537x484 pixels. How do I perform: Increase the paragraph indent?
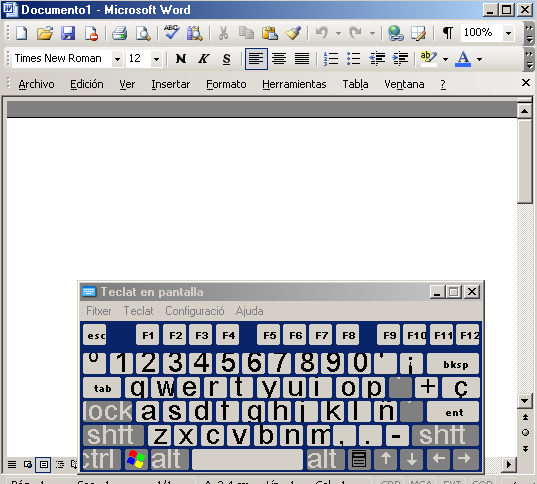400,59
